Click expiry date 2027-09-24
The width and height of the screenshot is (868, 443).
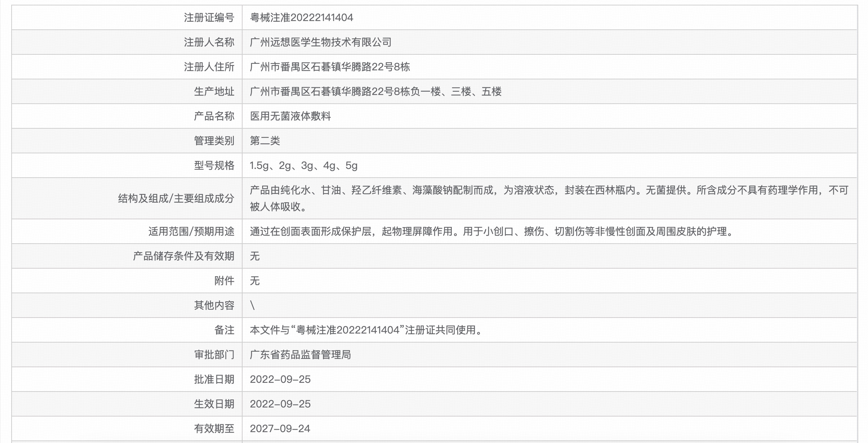[x=280, y=428]
